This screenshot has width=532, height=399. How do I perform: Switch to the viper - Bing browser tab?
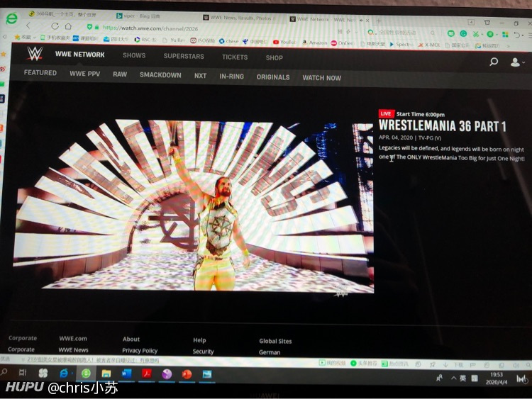point(138,16)
